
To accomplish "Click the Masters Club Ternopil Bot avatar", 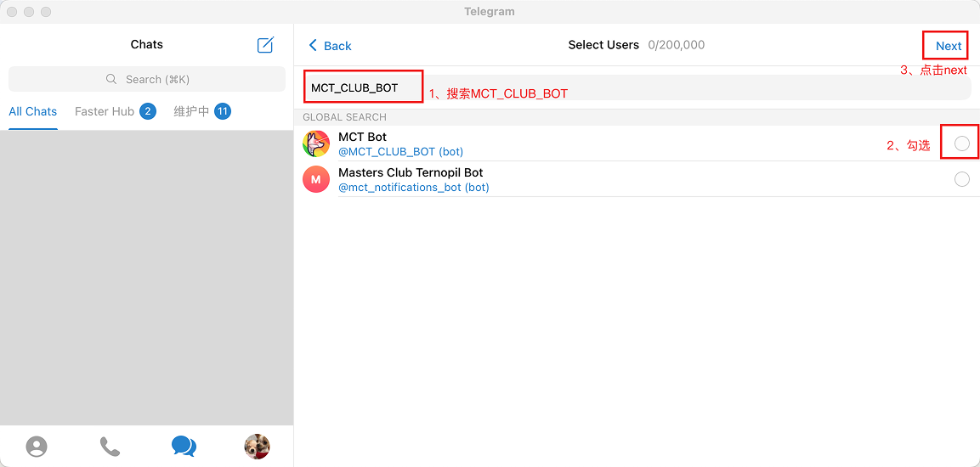I will pos(316,179).
